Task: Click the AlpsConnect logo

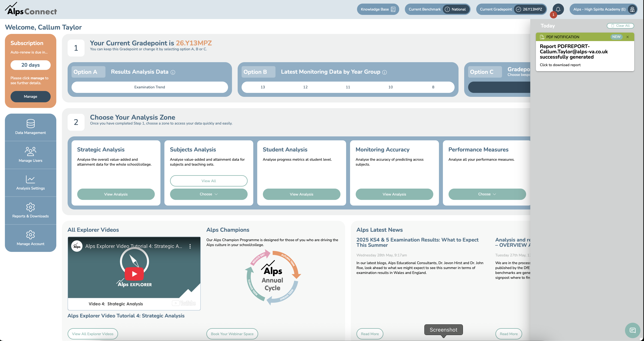Action: pos(31,9)
